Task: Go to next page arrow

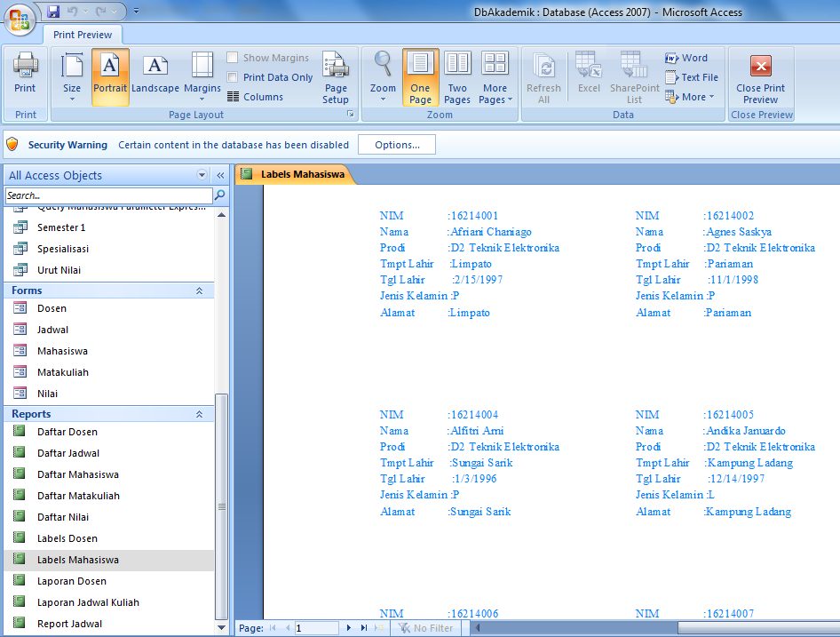Action: (x=349, y=627)
